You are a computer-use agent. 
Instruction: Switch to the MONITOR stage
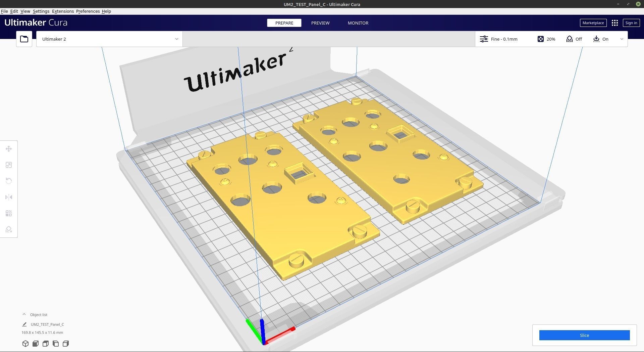point(358,23)
